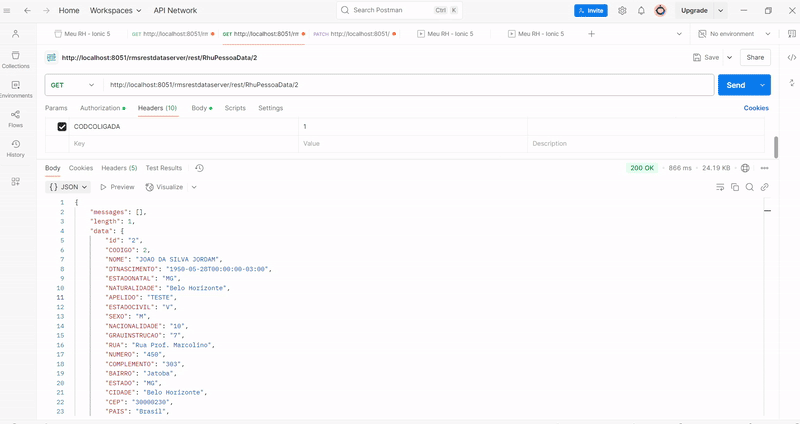This screenshot has height=424, width=800.
Task: Add a new request tab with plus
Action: [591, 34]
